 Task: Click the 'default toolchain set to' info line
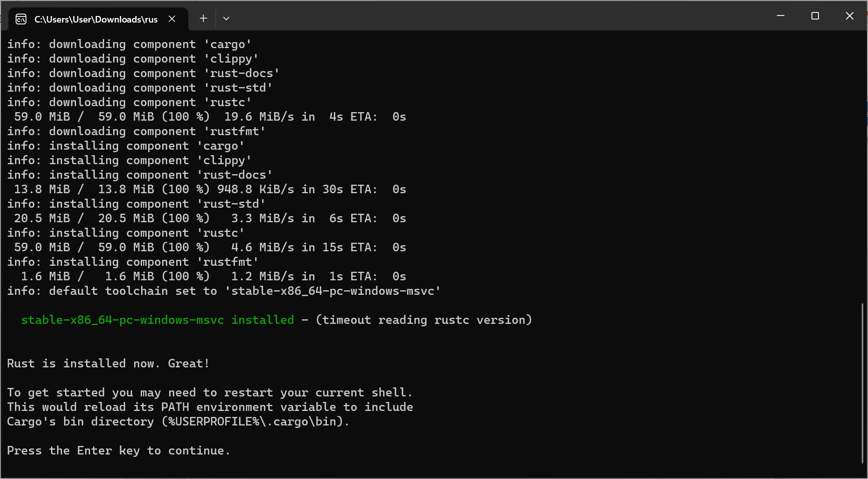[223, 291]
